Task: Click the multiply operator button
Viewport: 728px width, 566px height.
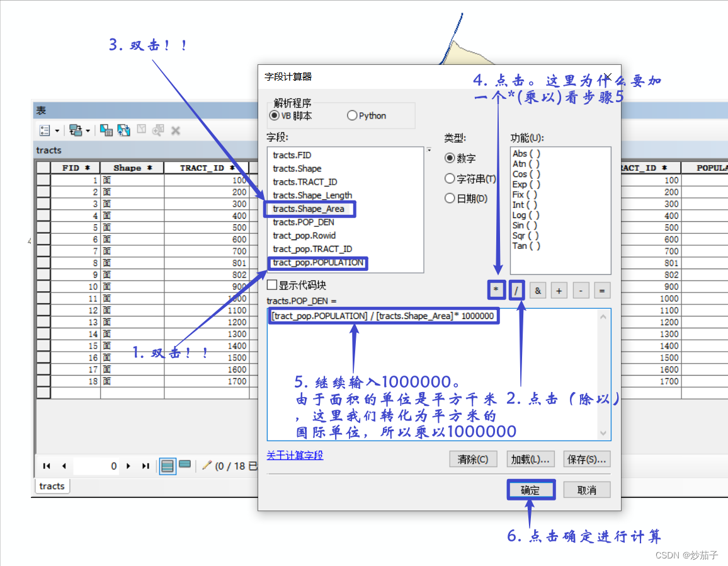Action: [496, 290]
